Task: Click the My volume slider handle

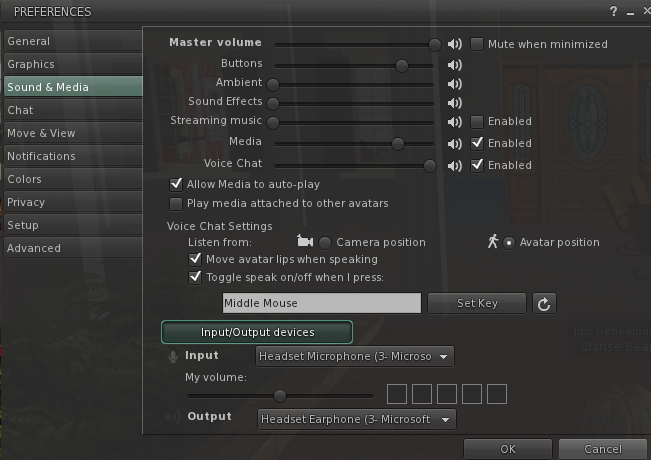Action: pyautogui.click(x=280, y=396)
